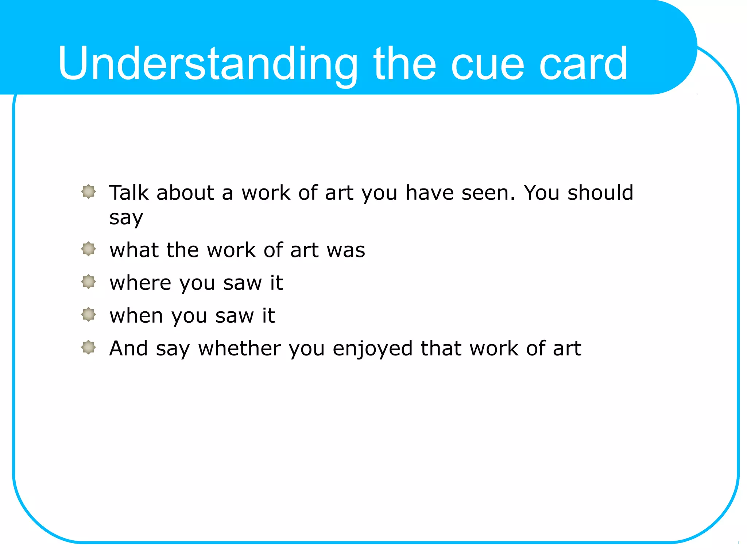Click the wrapped word "say" on second line
Image resolution: width=747 pixels, height=560 pixels.
(126, 218)
